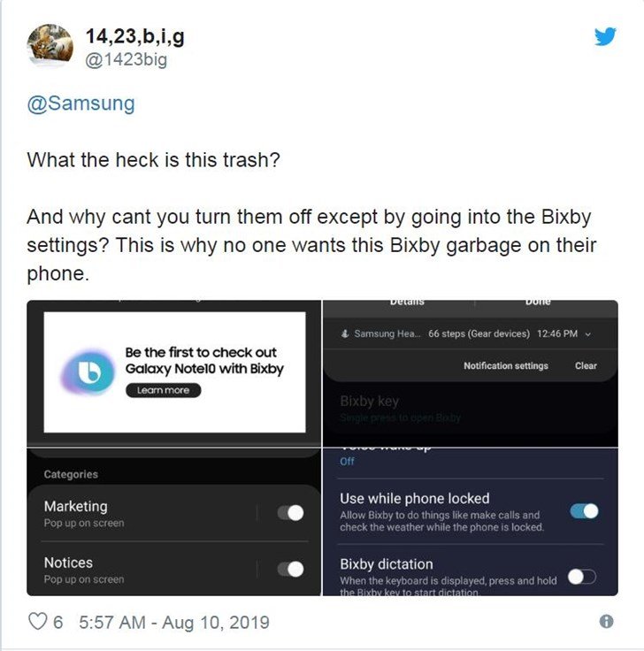Open the @1423big profile handle
The width and height of the screenshot is (644, 651).
coord(126,60)
